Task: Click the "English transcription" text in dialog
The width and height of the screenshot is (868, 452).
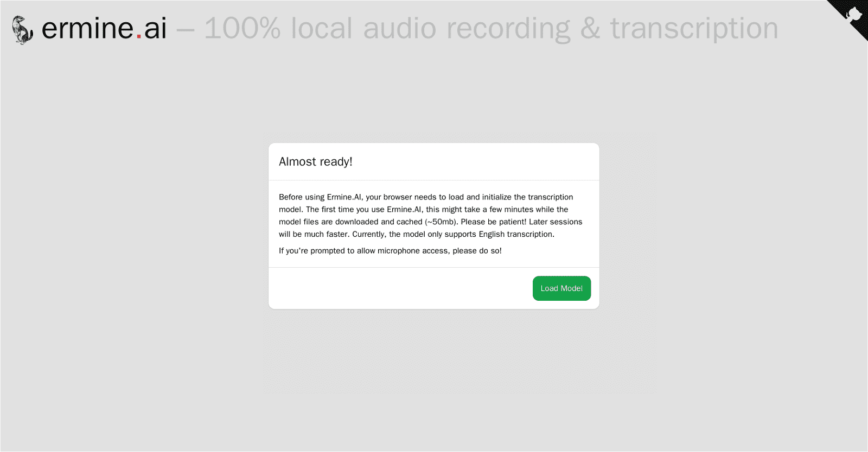Action: [x=515, y=234]
